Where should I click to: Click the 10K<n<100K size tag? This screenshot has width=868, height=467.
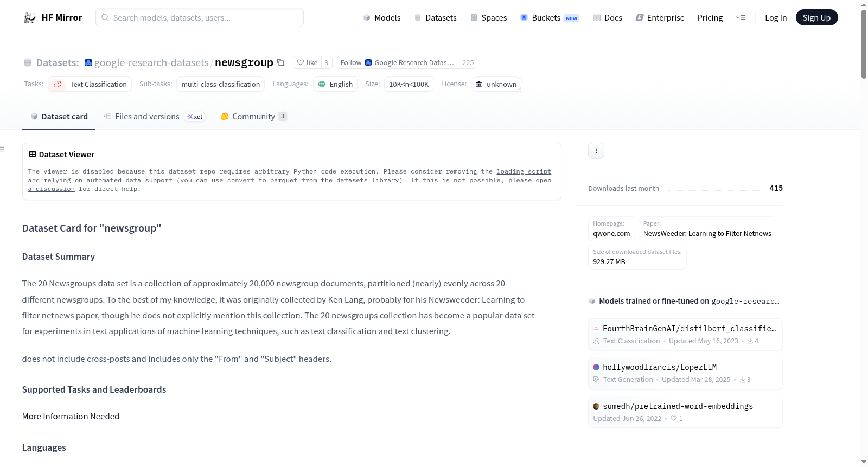tap(409, 84)
